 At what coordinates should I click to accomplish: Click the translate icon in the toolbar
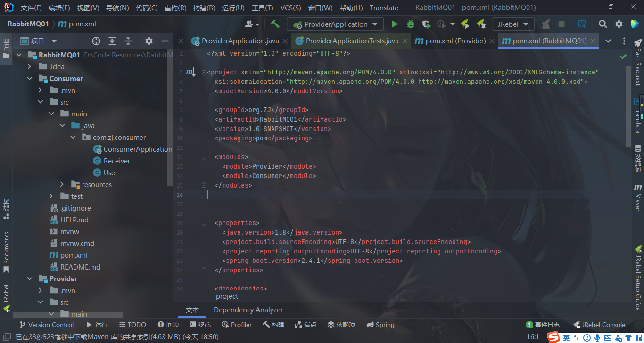(x=582, y=24)
